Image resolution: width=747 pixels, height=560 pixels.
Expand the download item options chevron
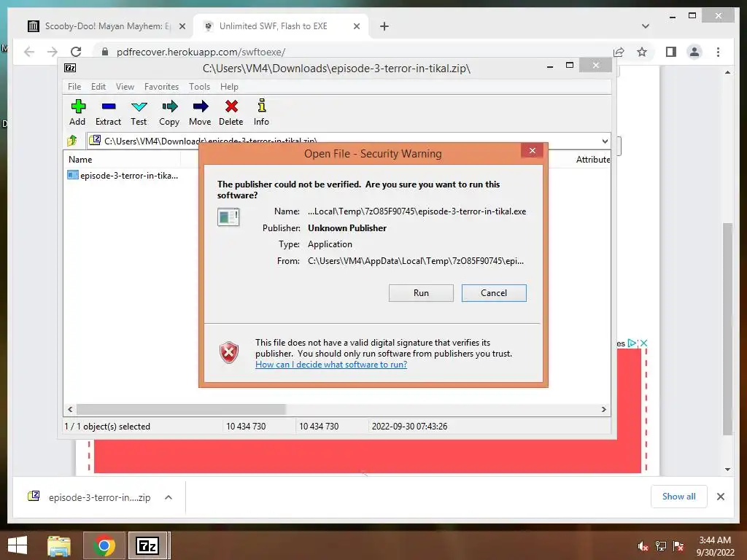click(x=169, y=497)
